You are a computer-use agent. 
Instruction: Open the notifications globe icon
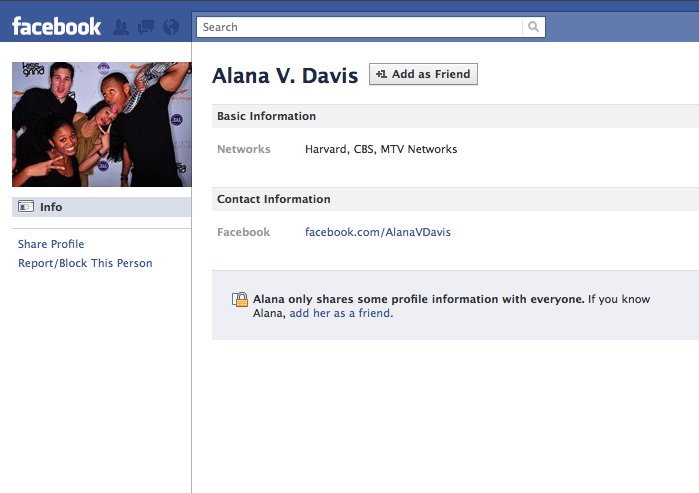point(170,27)
